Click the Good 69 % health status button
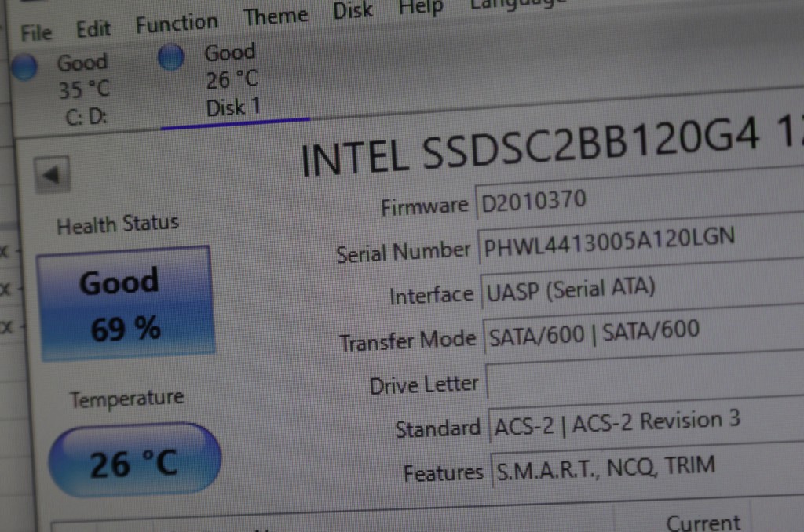This screenshot has width=804, height=532. tap(126, 304)
